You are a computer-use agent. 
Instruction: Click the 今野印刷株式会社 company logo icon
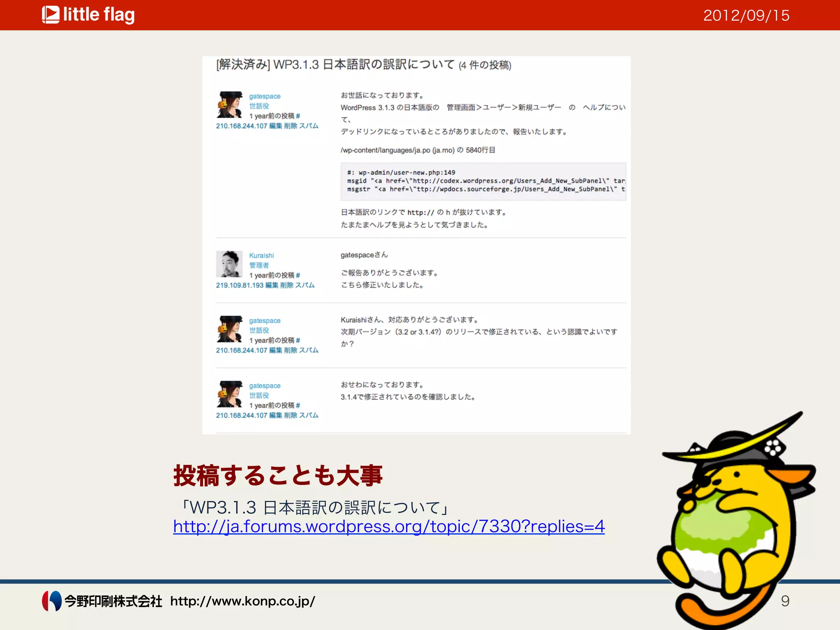coord(52,601)
